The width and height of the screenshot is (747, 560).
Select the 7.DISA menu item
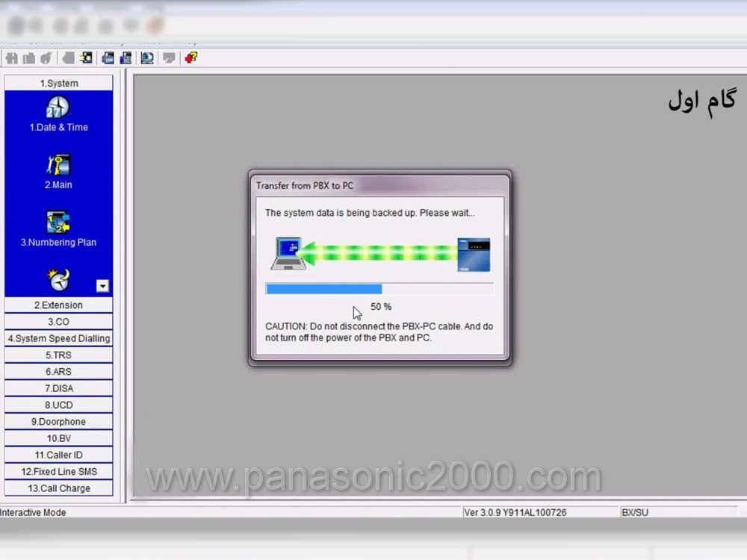click(58, 388)
